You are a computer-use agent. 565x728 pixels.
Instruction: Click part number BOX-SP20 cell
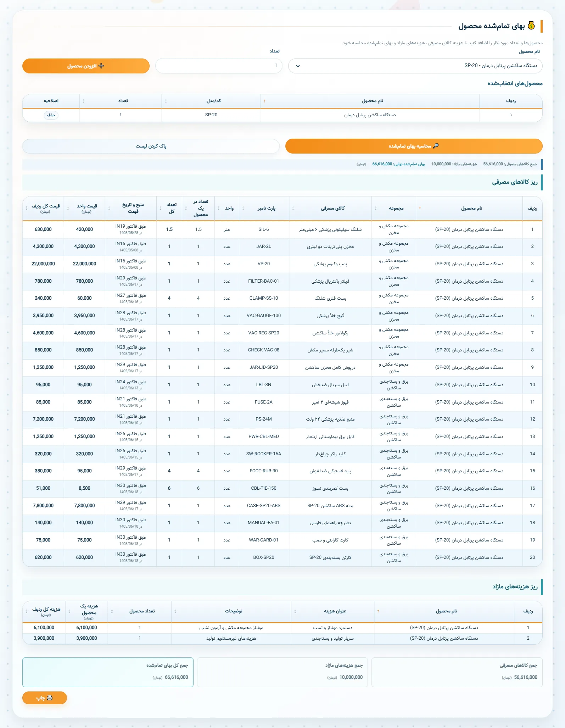pos(264,557)
